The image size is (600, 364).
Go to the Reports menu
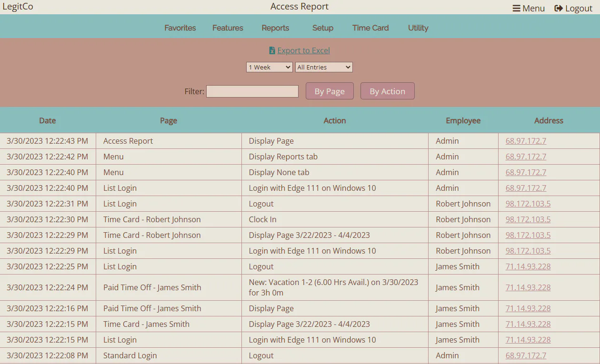(275, 28)
